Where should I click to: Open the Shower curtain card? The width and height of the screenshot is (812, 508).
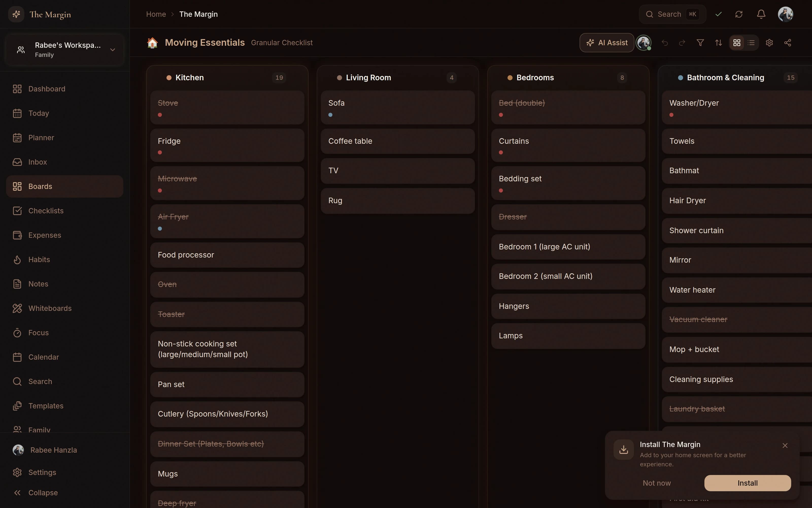[737, 231]
